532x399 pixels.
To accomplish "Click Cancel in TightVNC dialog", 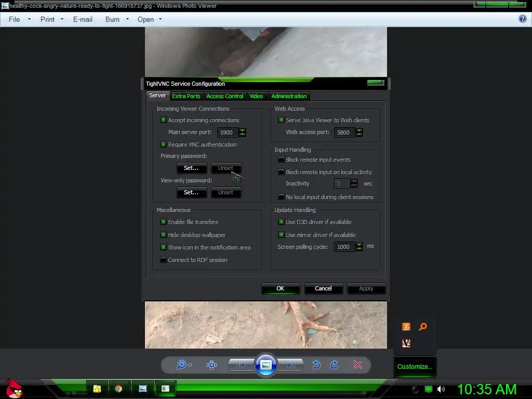I will pos(323,288).
